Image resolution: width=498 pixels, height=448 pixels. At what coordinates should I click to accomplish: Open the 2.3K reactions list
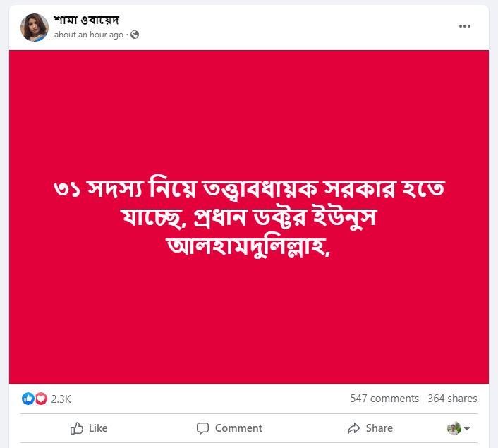click(61, 399)
